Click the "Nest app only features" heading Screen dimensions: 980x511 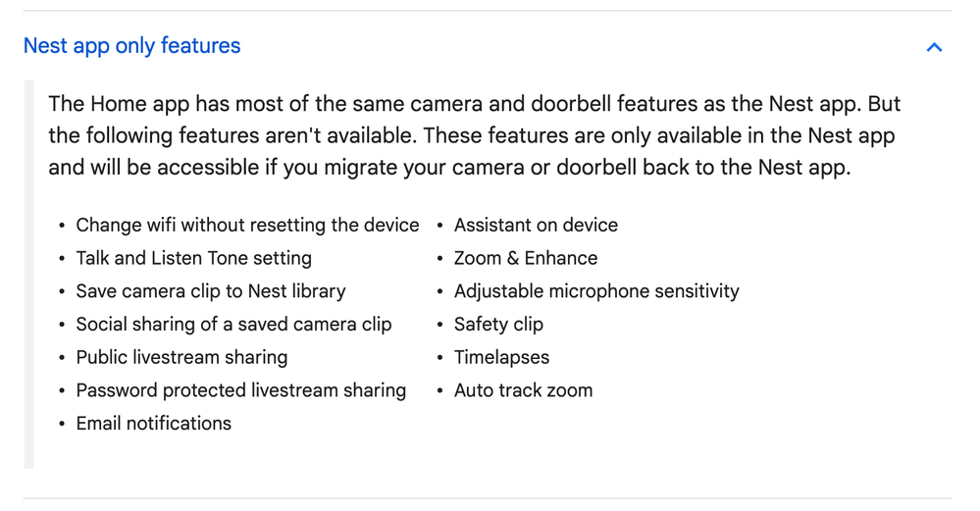131,46
